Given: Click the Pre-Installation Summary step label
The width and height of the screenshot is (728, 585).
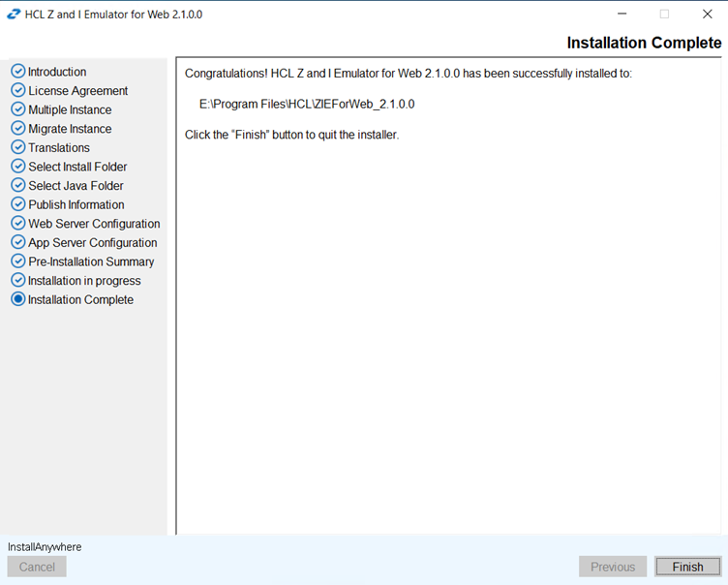Looking at the screenshot, I should pos(91,262).
